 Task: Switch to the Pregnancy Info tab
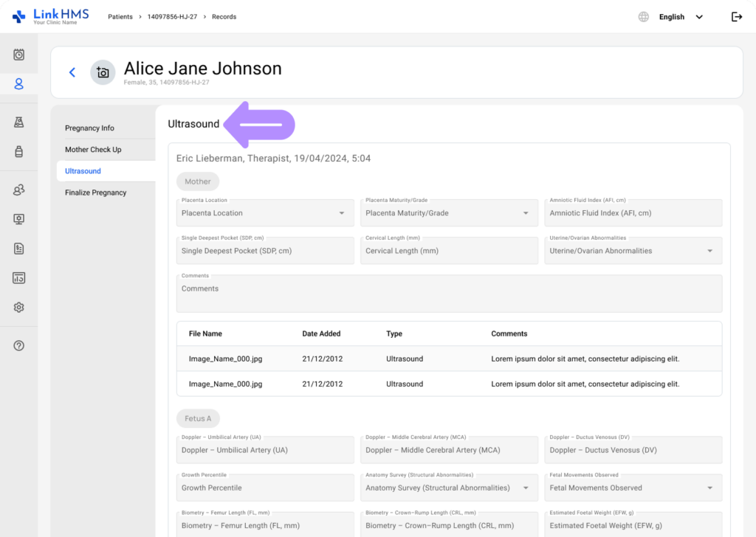click(89, 128)
